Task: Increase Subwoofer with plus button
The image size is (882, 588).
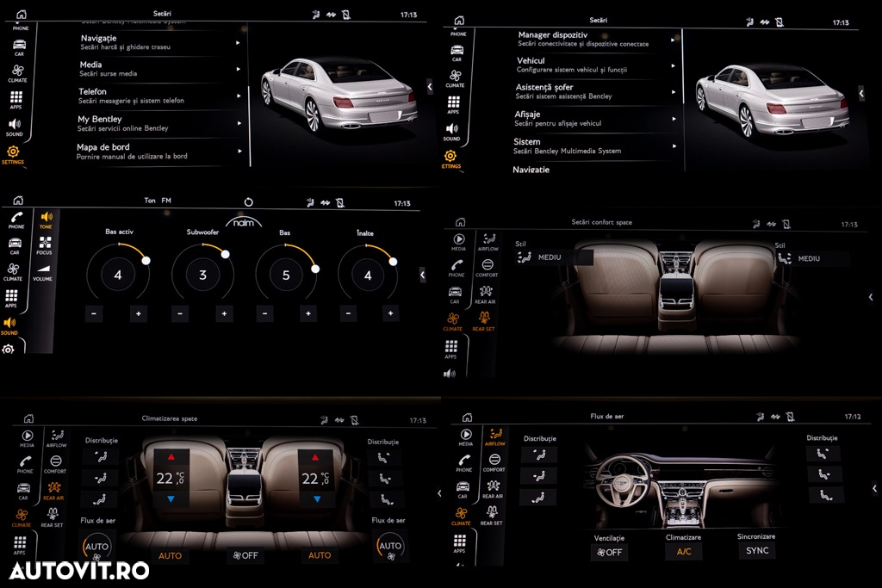Action: [x=224, y=313]
